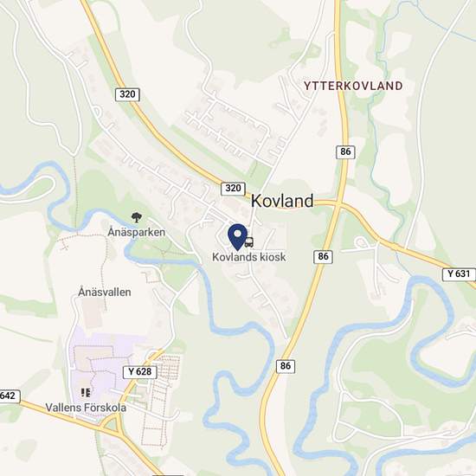Open the Vallens Förskola label
476x476 pixels.
[86, 408]
